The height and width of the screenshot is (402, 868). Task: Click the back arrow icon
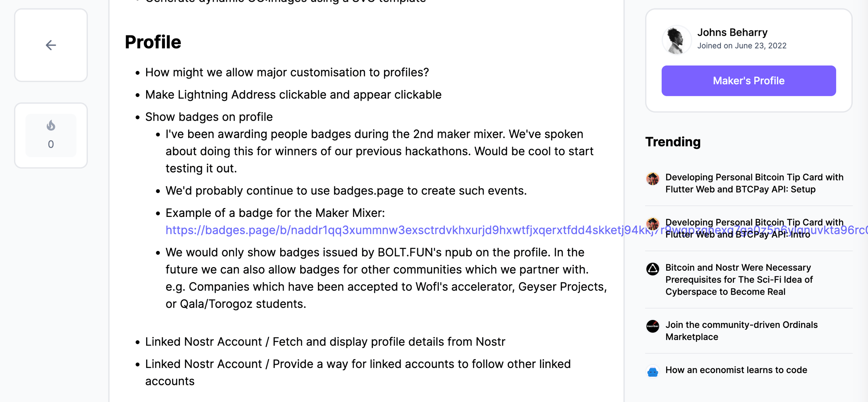click(51, 45)
